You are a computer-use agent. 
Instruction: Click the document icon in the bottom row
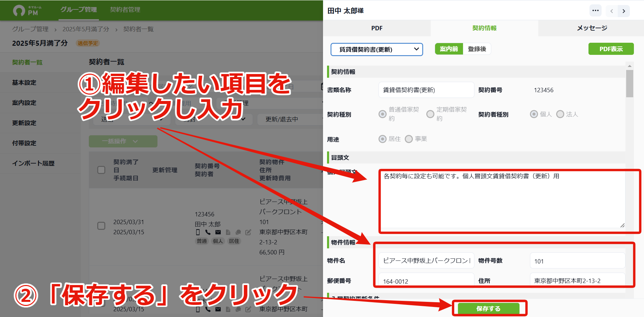228,309
